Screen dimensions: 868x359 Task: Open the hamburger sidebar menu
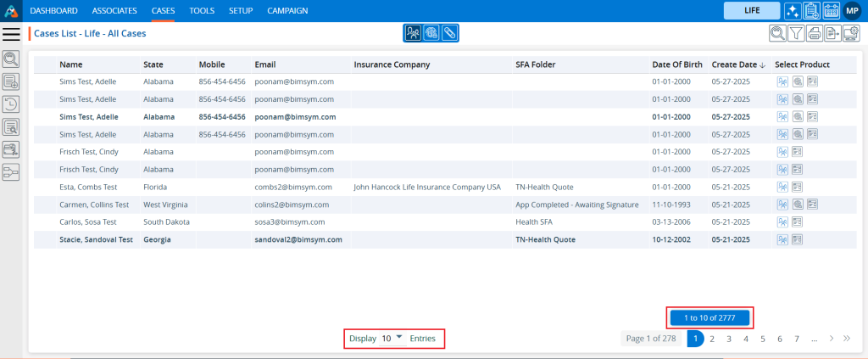(12, 34)
